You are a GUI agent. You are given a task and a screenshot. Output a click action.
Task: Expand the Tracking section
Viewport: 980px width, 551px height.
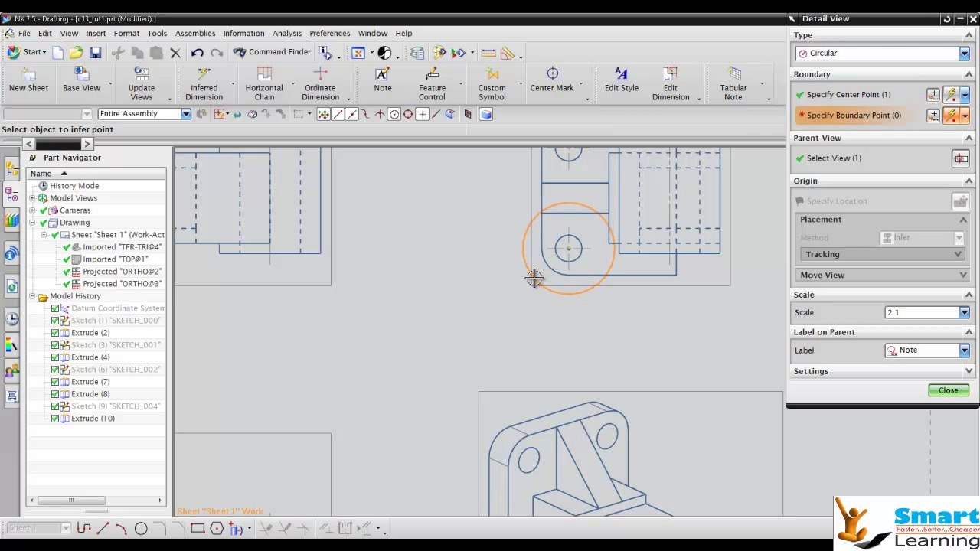point(882,254)
